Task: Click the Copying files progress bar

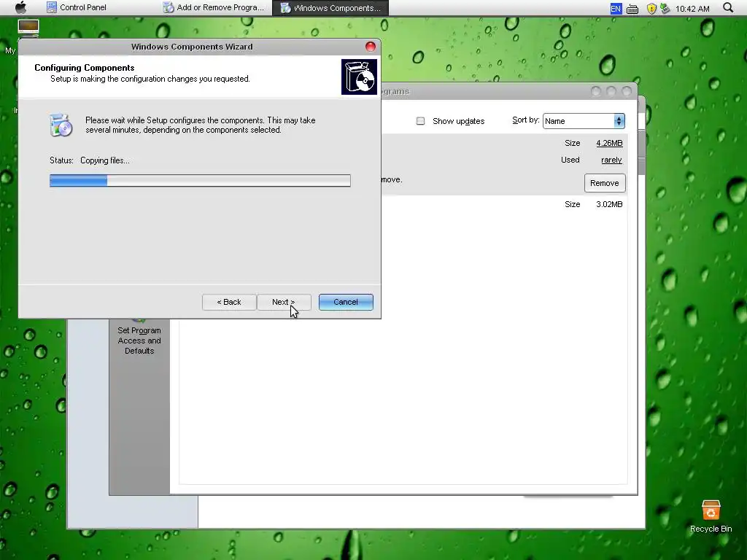Action: click(x=200, y=181)
